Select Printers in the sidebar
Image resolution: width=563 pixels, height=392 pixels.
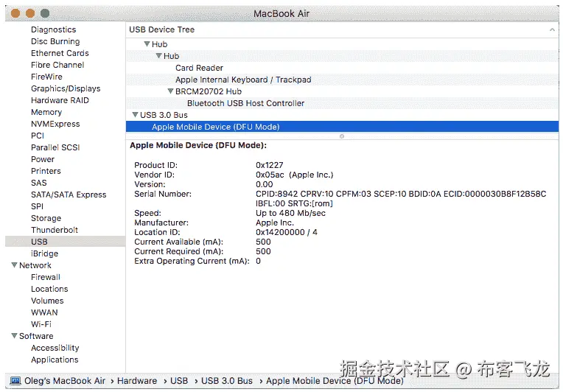tap(46, 171)
